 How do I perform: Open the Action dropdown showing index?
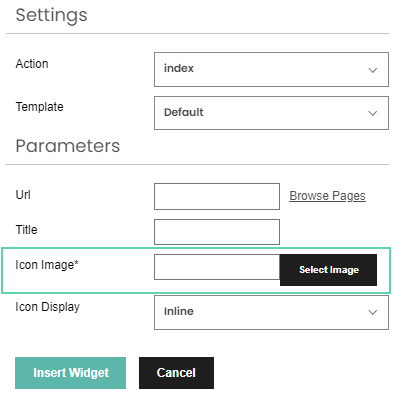tap(271, 69)
